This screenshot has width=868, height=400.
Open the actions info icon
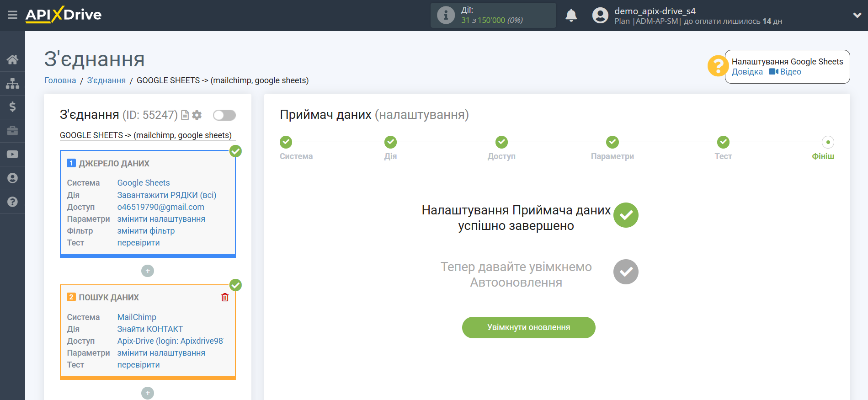pyautogui.click(x=446, y=15)
